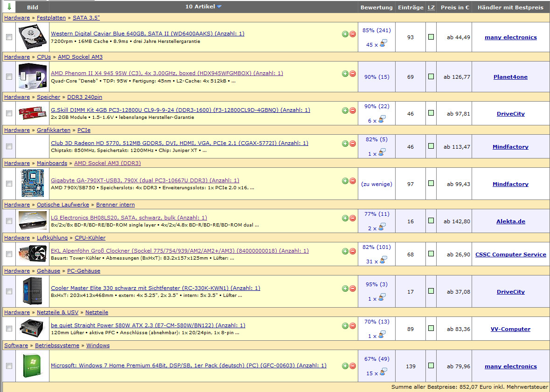Increase quantity of Western Digital Caviar Blue

345,34
